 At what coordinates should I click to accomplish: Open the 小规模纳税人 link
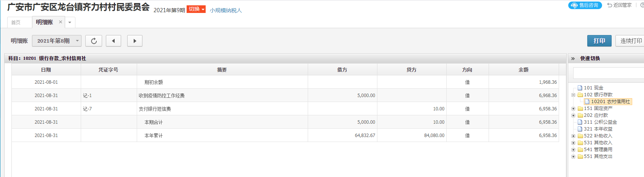[x=226, y=10]
